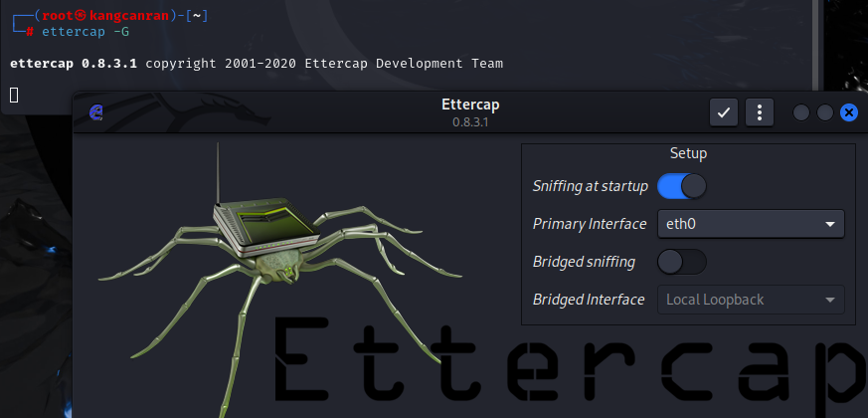Click the middle maximize circle of the Ettercap window
Screen dimensions: 868x418
click(x=825, y=112)
